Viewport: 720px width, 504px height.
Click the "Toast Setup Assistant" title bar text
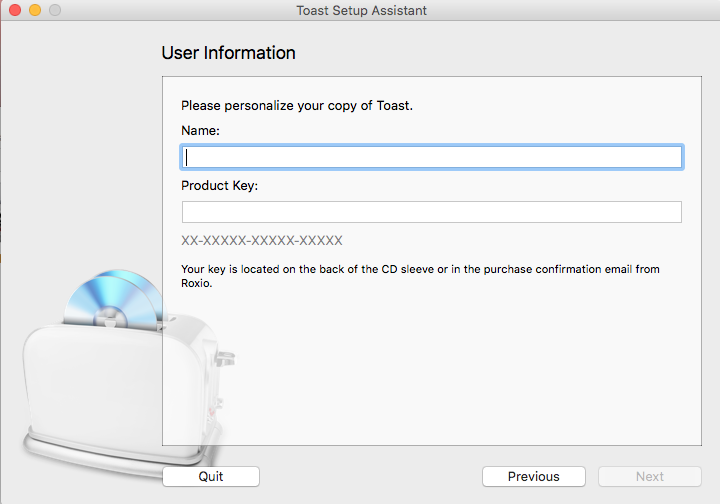click(362, 10)
